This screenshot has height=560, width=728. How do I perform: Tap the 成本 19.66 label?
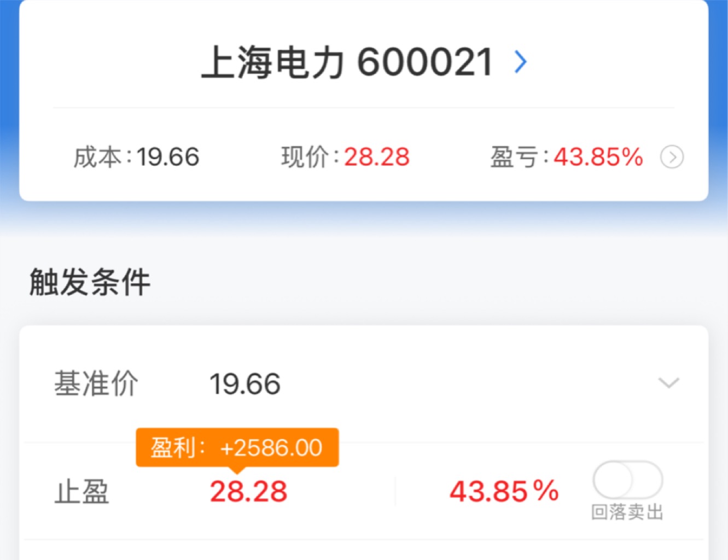pyautogui.click(x=136, y=157)
